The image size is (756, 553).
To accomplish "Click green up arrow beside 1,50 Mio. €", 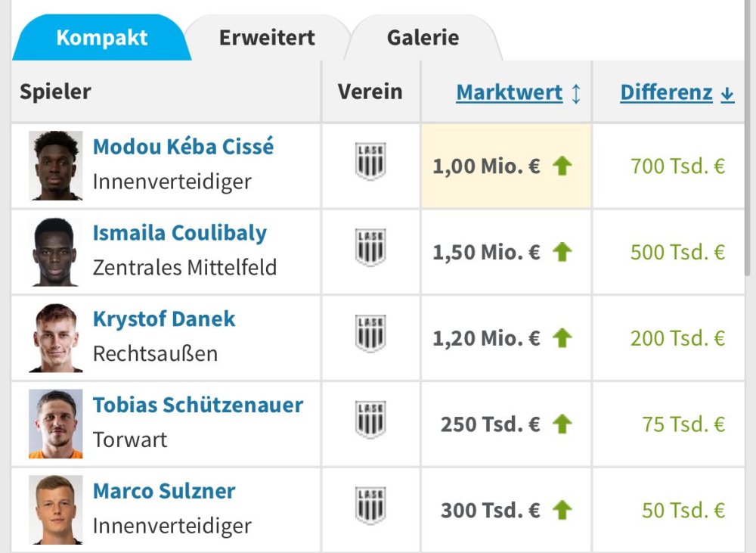I will pos(562,252).
